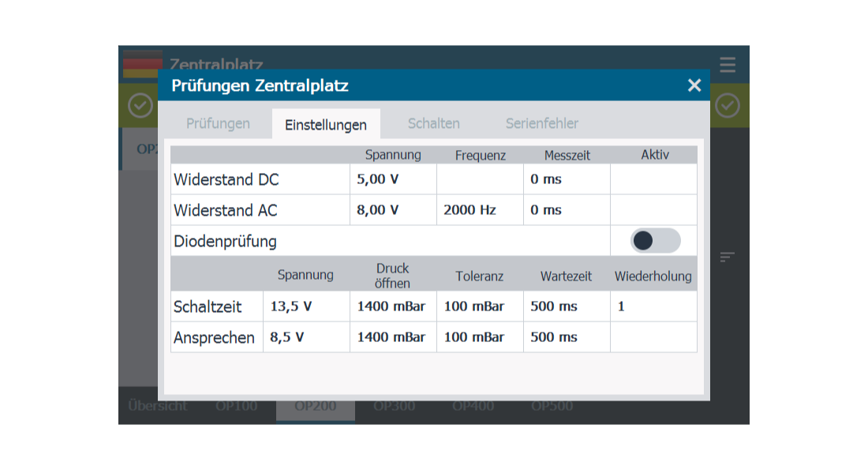Close the Prüfungen Zentralplatz dialog
The image size is (868, 470).
(694, 85)
